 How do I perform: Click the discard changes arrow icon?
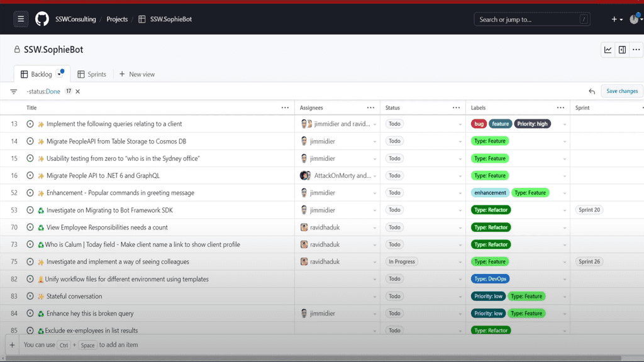[592, 92]
